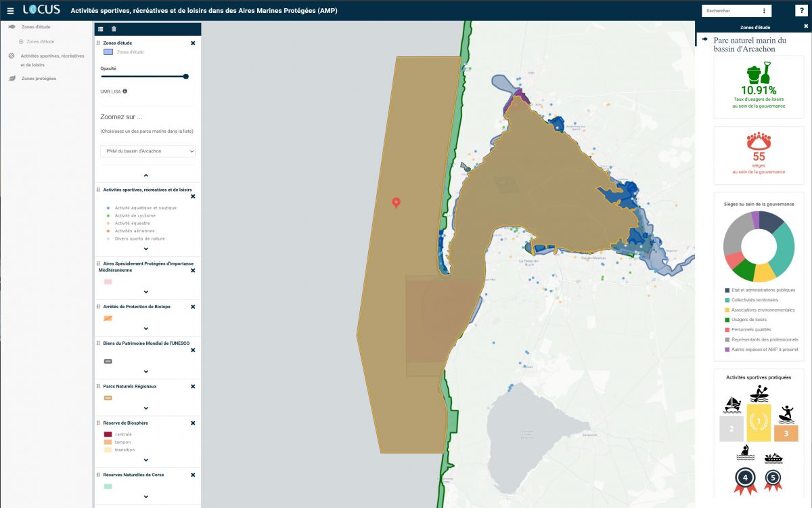Click the leaf icon beside Zones protégées
Screen dimensions: 812x508
(x=12, y=79)
